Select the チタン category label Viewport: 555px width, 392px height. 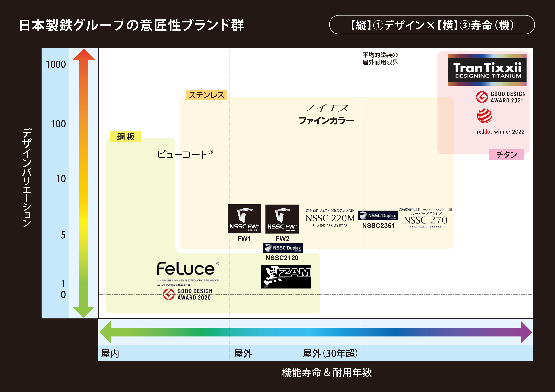click(506, 155)
